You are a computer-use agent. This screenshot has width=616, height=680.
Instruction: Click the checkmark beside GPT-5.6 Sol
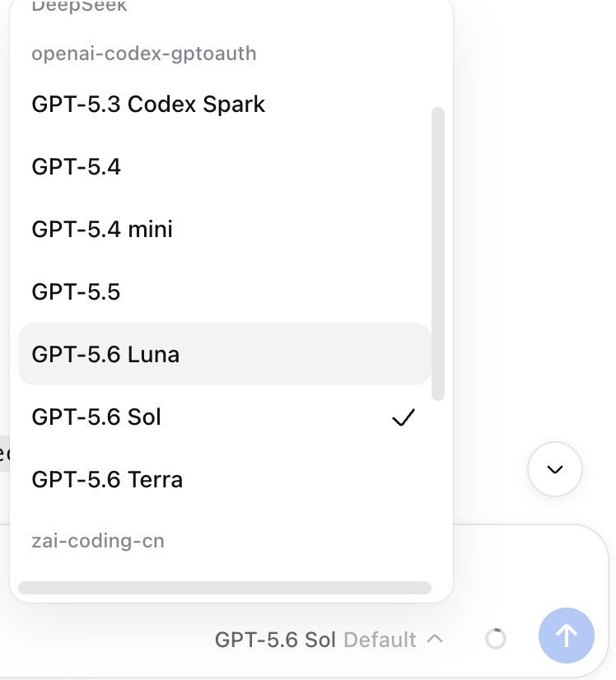(x=404, y=417)
